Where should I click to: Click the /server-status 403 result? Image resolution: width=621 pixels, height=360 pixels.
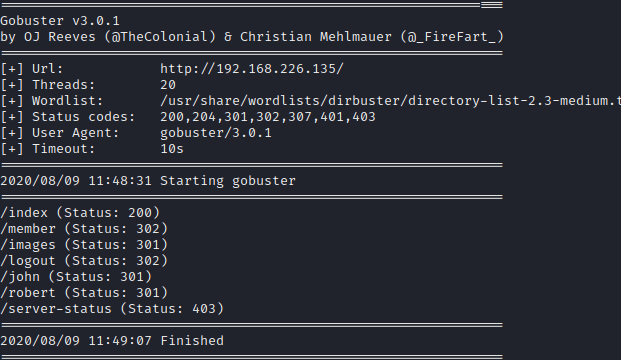coord(112,309)
